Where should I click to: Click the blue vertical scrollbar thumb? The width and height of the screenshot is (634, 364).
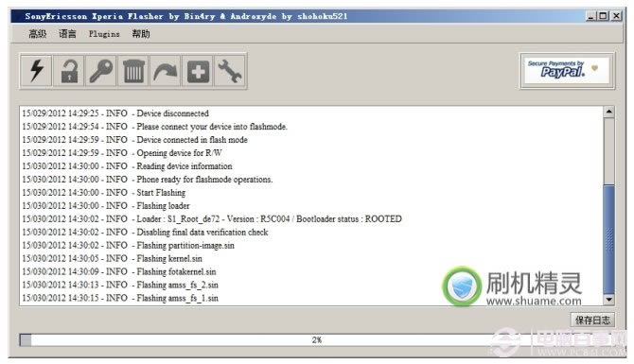pos(609,238)
